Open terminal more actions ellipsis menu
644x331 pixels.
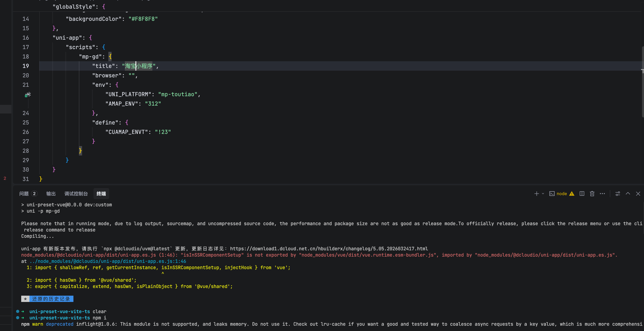[x=602, y=194]
